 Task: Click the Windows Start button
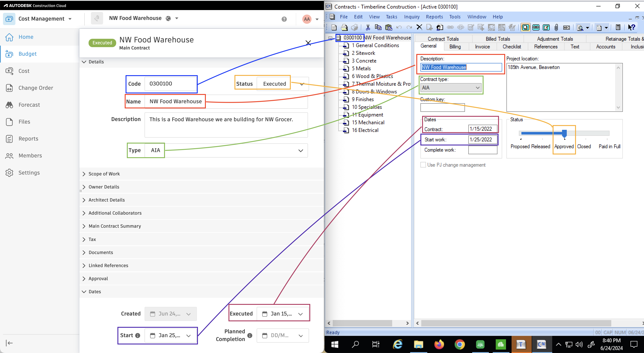point(335,344)
